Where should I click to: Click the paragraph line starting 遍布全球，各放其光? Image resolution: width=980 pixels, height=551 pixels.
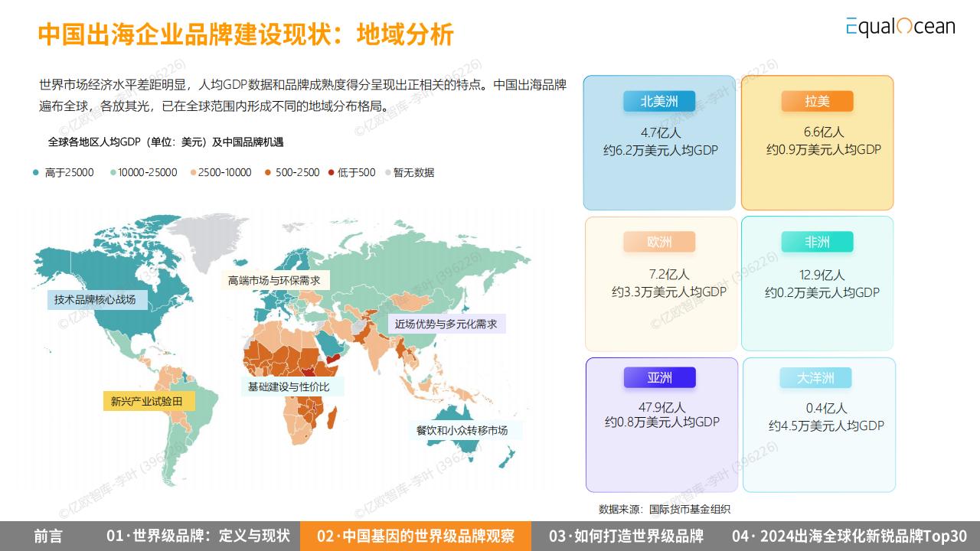click(216, 106)
